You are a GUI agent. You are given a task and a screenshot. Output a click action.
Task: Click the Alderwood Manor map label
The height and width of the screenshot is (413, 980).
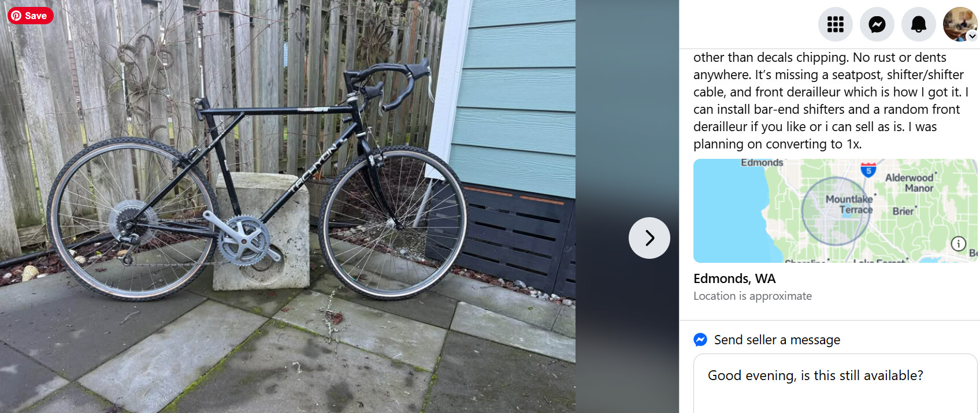(910, 183)
